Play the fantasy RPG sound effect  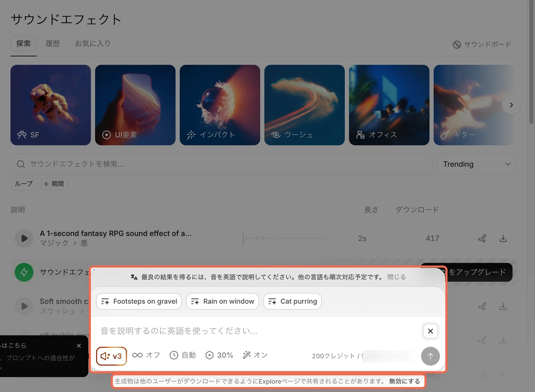24,238
